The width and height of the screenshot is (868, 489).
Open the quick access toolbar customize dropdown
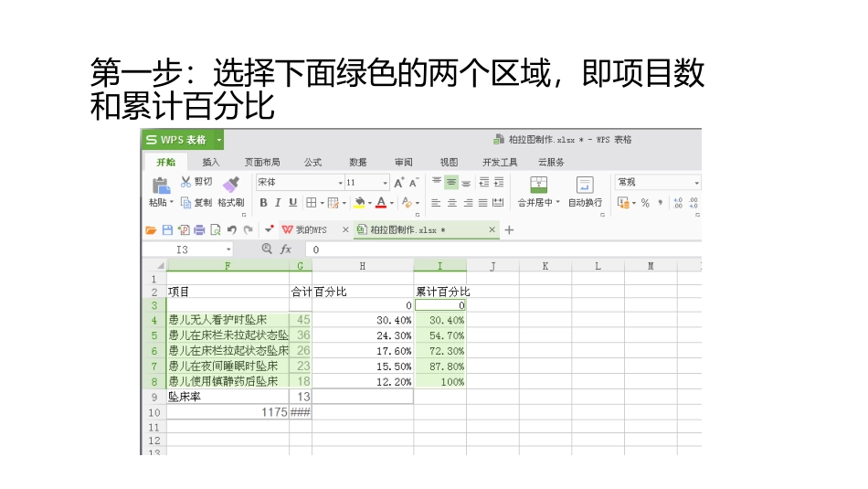coord(269,229)
